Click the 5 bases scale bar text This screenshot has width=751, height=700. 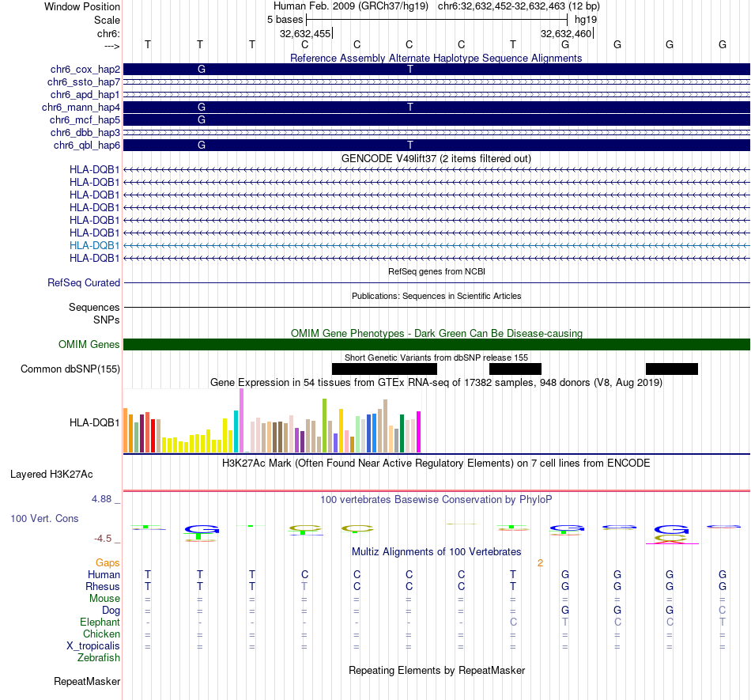285,20
